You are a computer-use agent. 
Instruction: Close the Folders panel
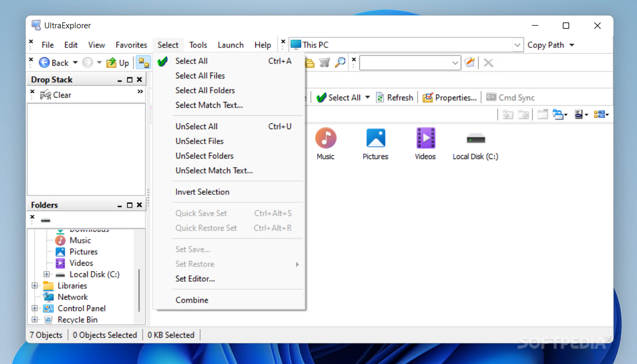[x=139, y=205]
